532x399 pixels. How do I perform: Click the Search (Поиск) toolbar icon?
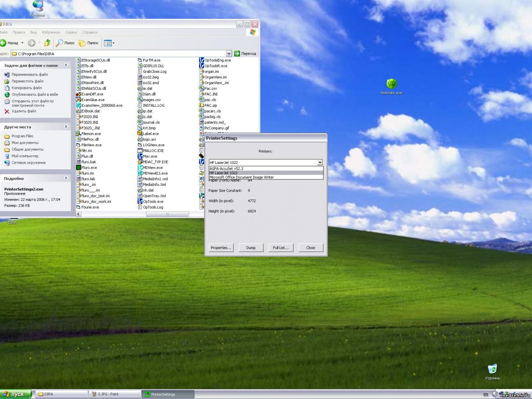coord(60,43)
